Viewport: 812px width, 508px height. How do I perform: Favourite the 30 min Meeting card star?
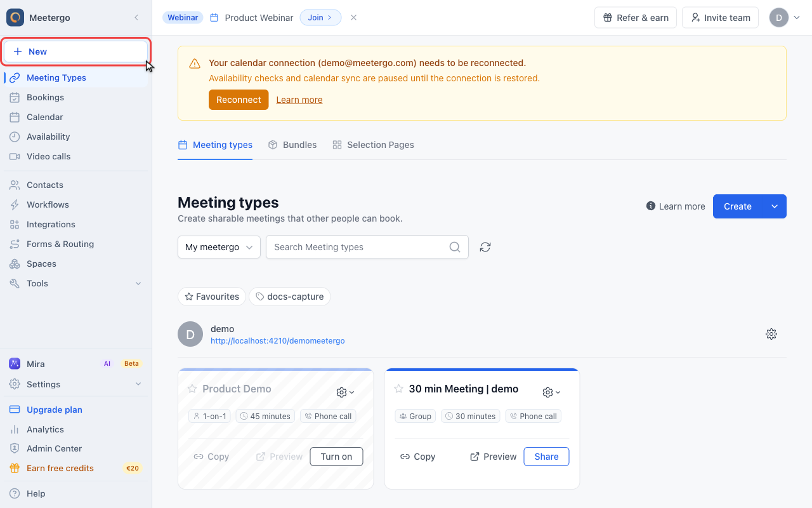coord(398,389)
